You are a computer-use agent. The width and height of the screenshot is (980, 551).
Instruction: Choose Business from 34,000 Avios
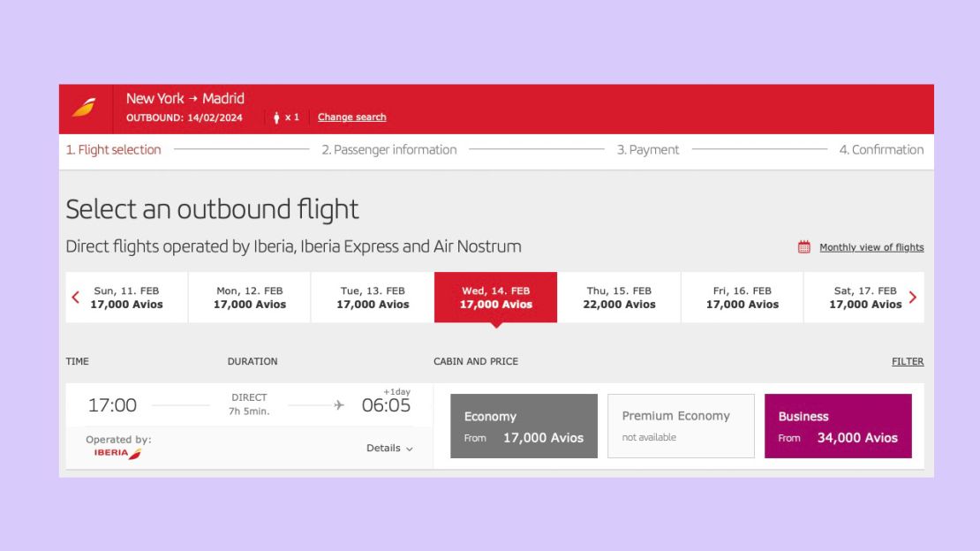coord(838,426)
